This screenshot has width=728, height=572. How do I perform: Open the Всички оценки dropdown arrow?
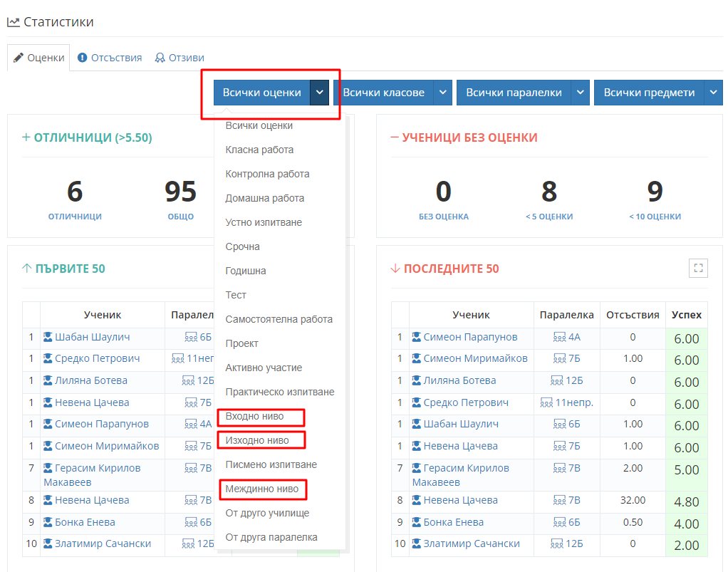click(320, 93)
